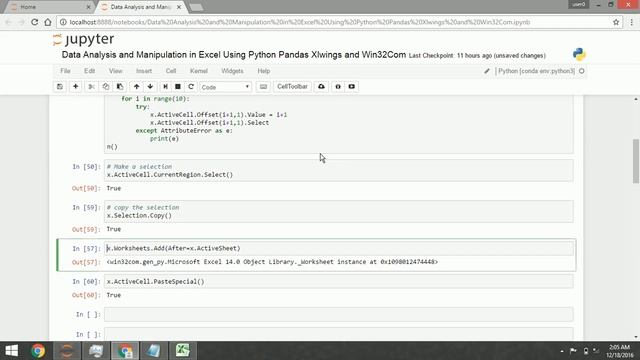Open the Kernel menu
This screenshot has width=640, height=360.
[199, 71]
